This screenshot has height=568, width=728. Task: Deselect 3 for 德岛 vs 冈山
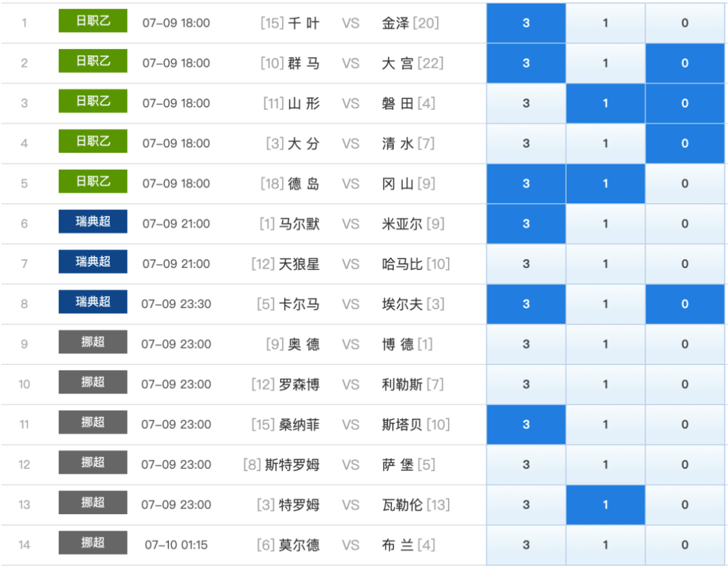click(526, 183)
